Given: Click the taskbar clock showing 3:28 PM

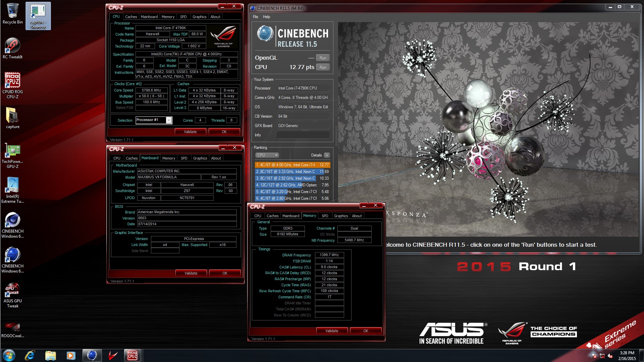Looking at the screenshot, I should 627,355.
